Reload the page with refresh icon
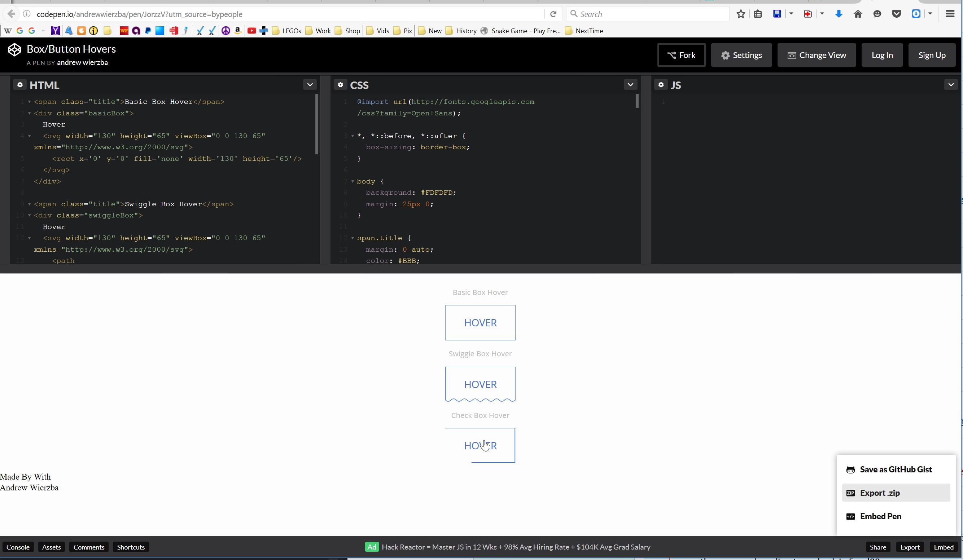This screenshot has width=963, height=560. tap(553, 14)
